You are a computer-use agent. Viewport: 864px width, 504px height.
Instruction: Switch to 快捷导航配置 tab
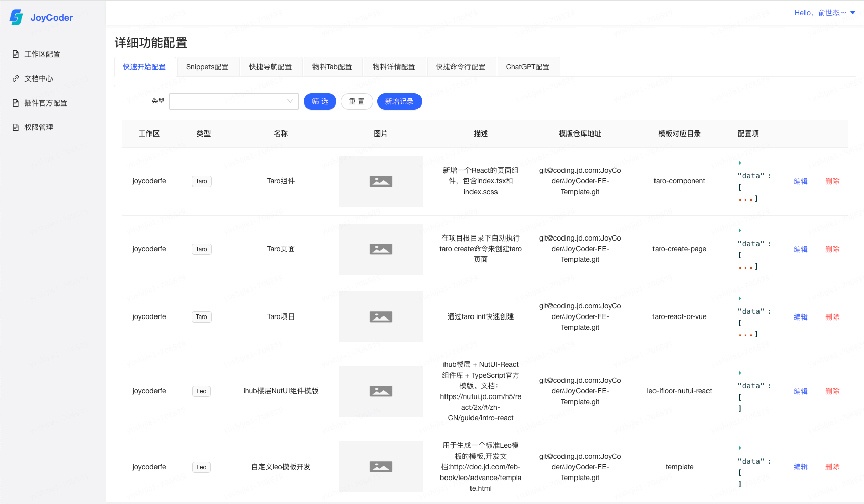(x=270, y=67)
